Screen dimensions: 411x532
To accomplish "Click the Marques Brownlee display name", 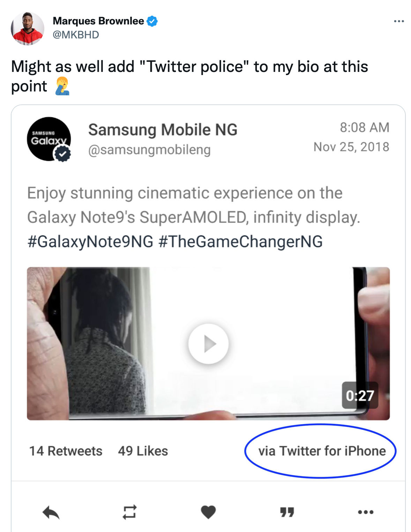I will coord(98,21).
